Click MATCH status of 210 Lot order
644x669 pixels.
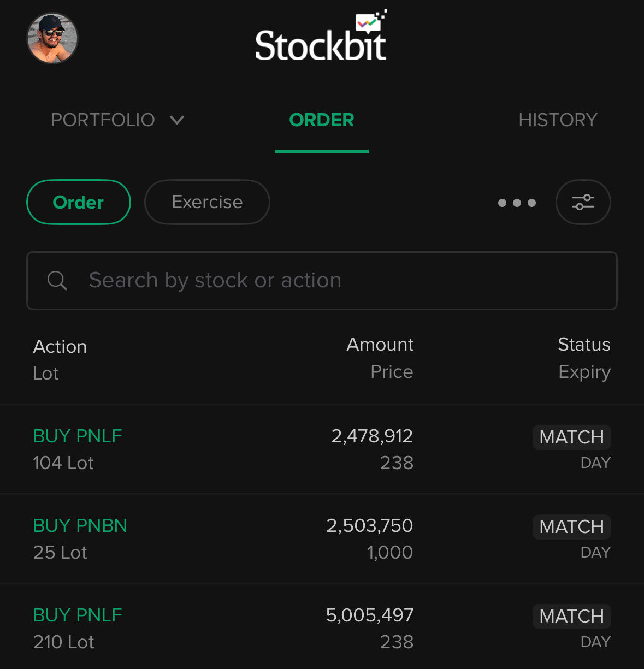[x=571, y=616]
